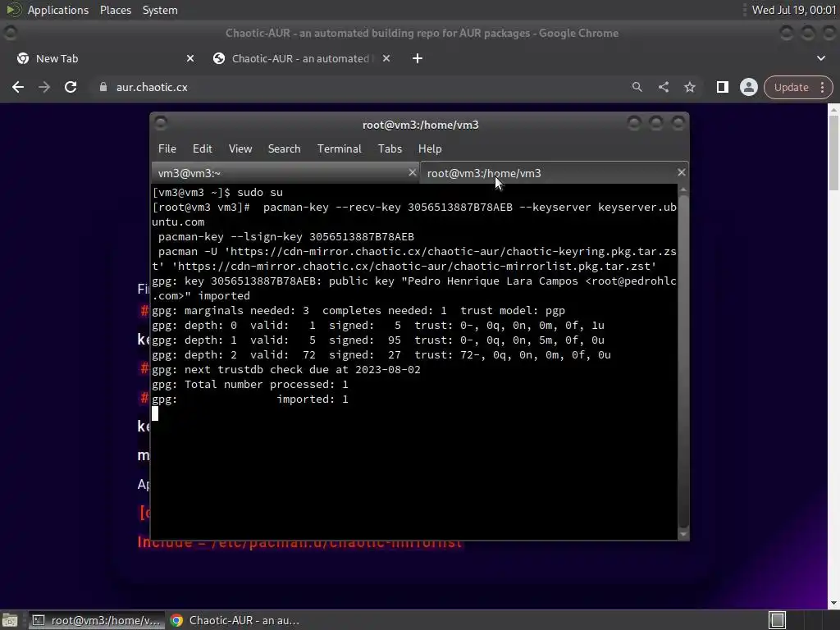
Task: Bookmark this page with the star icon
Action: [x=689, y=87]
